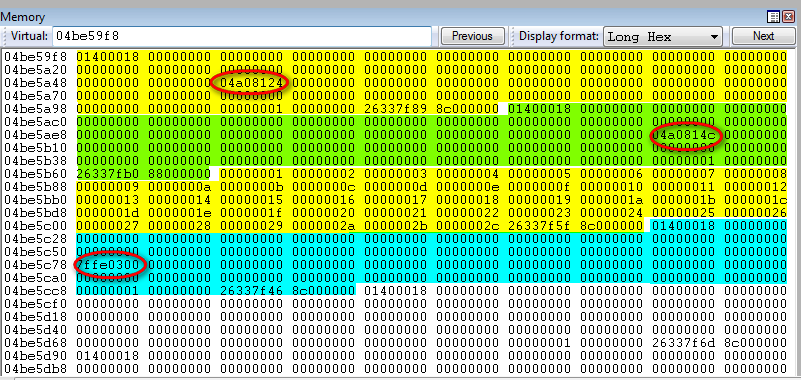The height and width of the screenshot is (380, 801).
Task: Click address row 04be5d90
Action: [x=36, y=355]
